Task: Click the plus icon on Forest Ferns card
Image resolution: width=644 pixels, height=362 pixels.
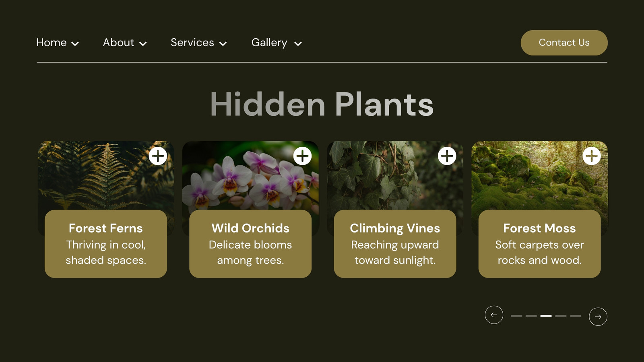Action: (158, 156)
